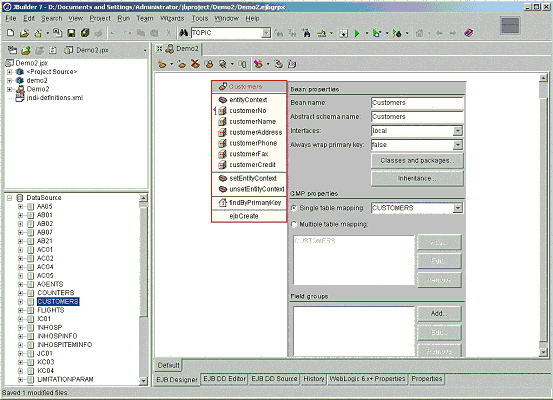Expand the AA05 table node

pyautogui.click(x=20, y=206)
